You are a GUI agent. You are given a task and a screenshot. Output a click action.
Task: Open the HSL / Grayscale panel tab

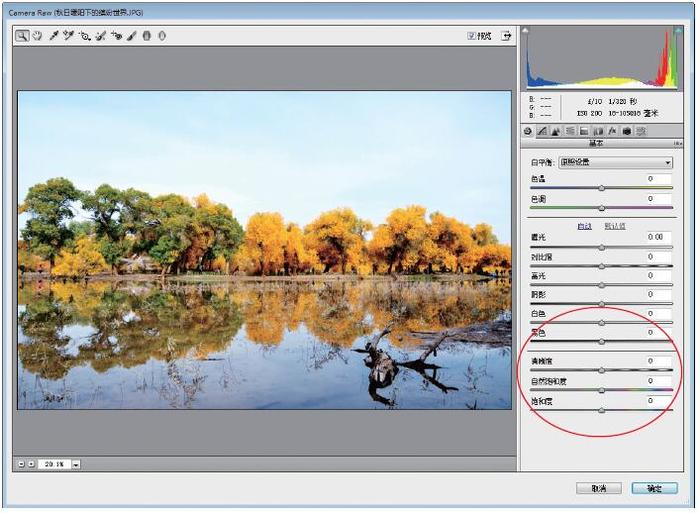(570, 131)
